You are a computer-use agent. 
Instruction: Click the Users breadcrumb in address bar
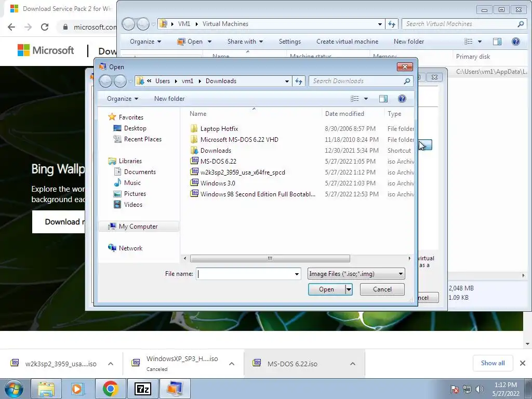click(162, 81)
